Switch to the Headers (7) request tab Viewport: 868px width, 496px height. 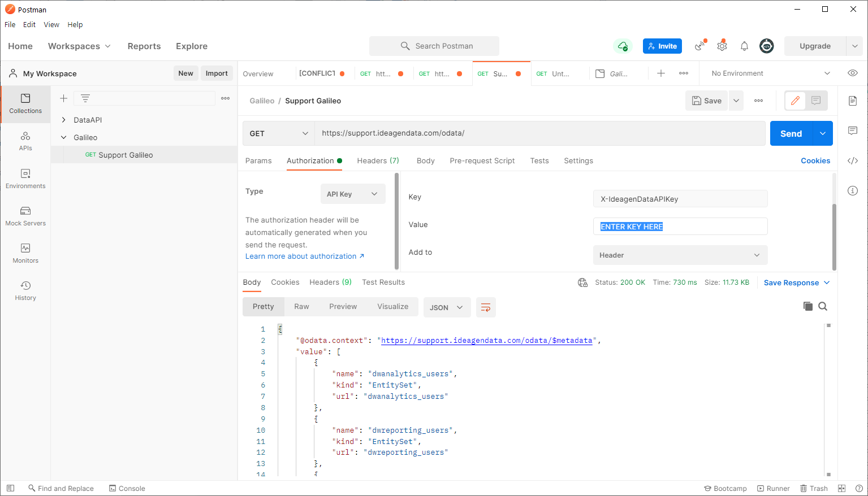pos(378,160)
